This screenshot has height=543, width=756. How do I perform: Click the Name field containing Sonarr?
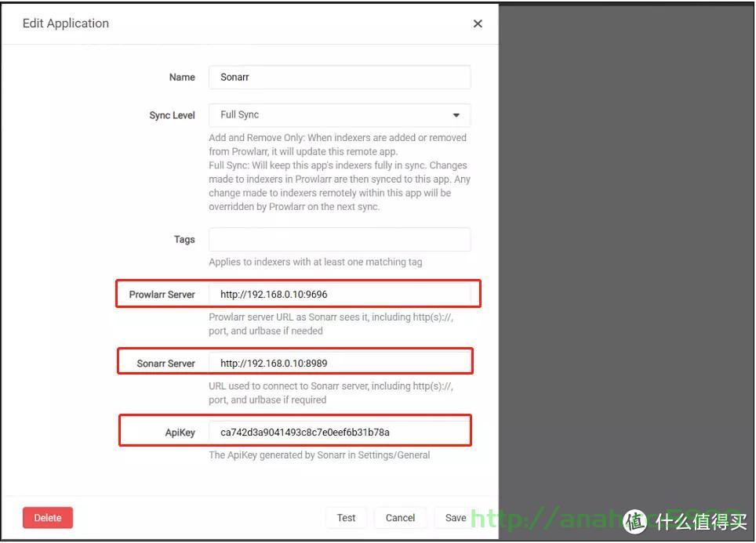tap(340, 77)
